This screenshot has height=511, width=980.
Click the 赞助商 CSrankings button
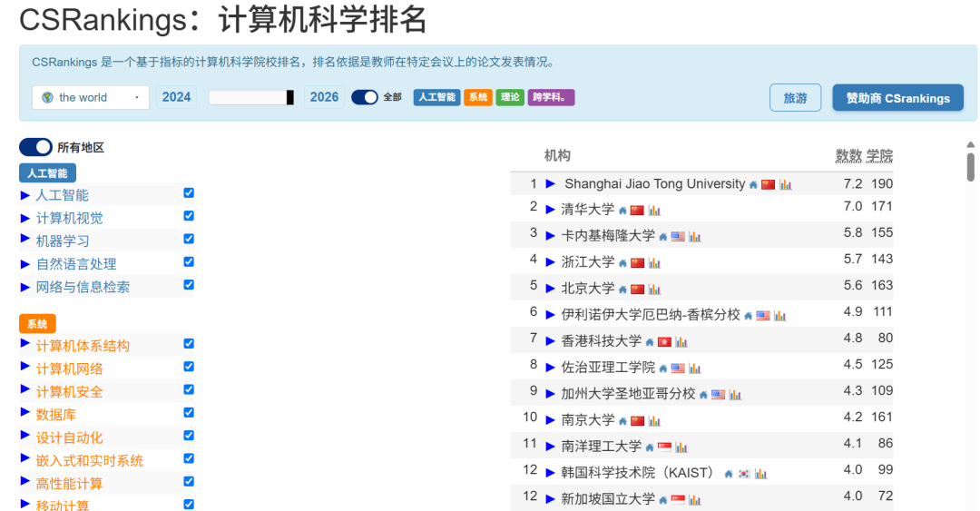click(897, 98)
